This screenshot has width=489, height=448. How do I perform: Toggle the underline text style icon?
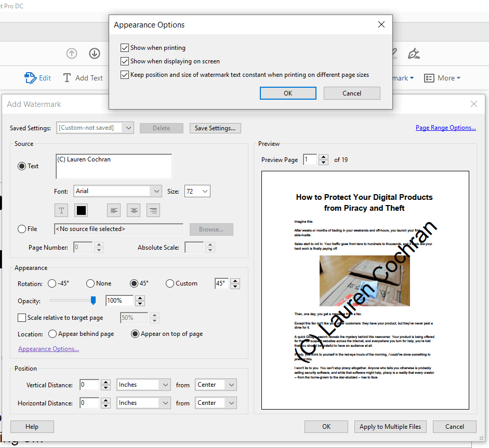[61, 210]
